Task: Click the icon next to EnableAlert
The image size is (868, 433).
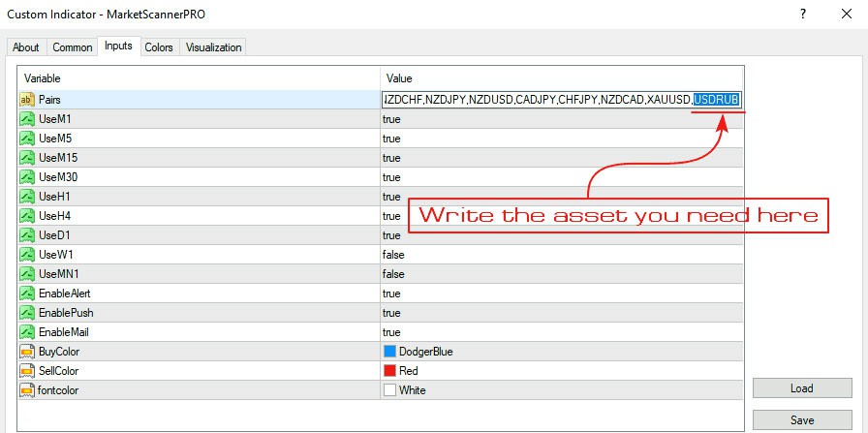Action: point(27,294)
